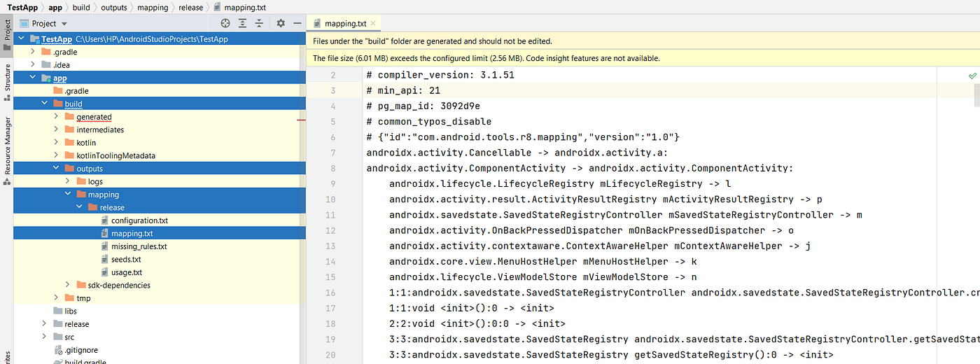Click 'build' in the breadcrumb path
Screen dimensions: 980x364
82,7
